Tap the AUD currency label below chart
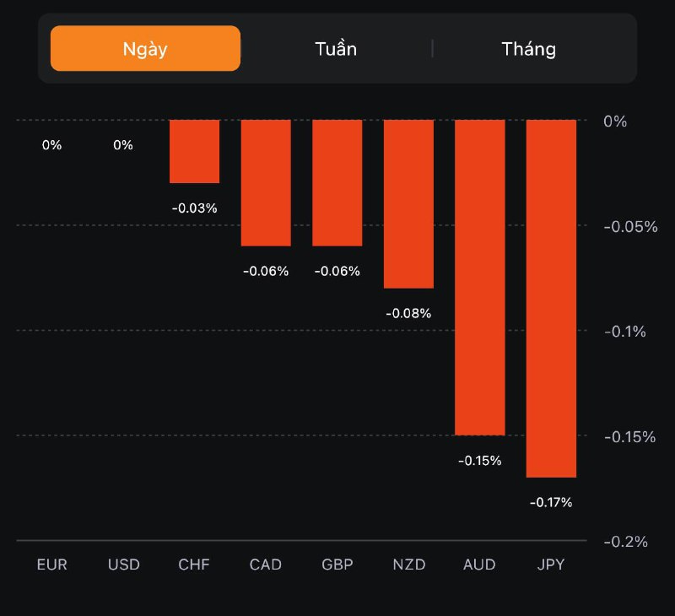Screen dimensions: 675x616 click(479, 565)
